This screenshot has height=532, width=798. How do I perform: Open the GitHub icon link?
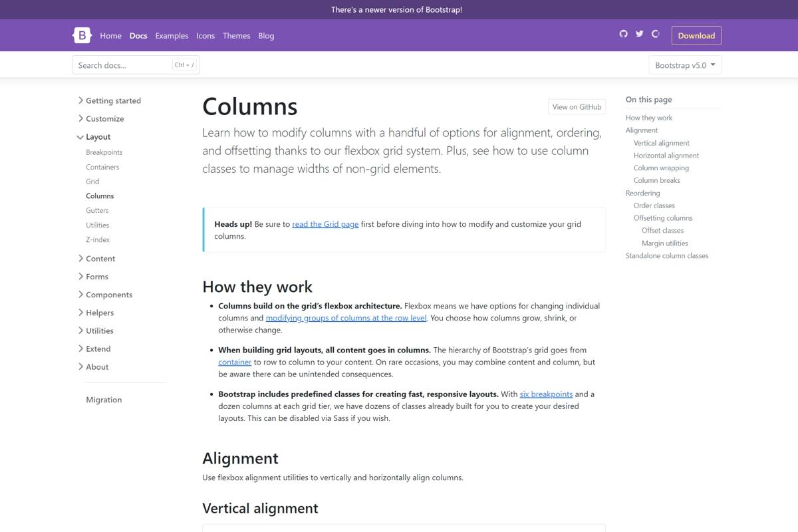[623, 34]
